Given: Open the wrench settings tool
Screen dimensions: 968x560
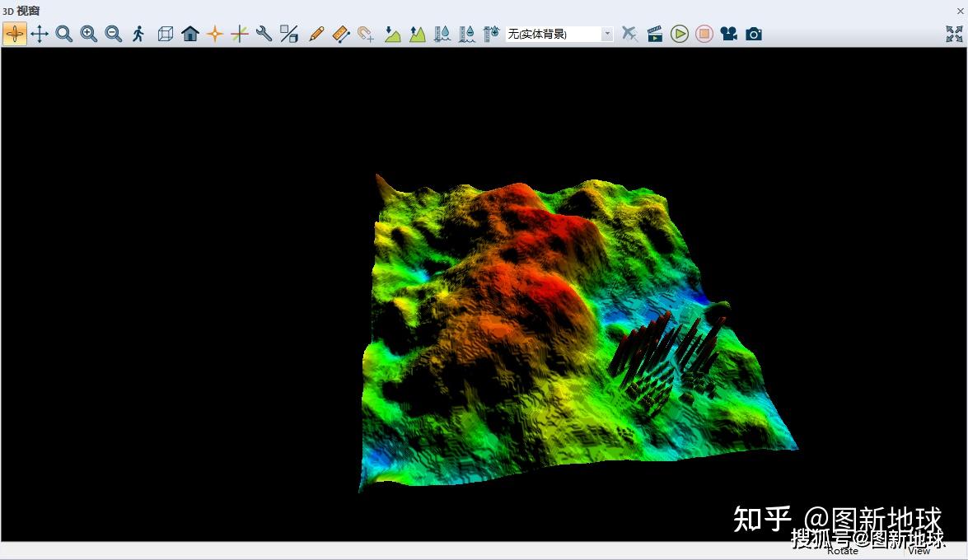Looking at the screenshot, I should (264, 34).
